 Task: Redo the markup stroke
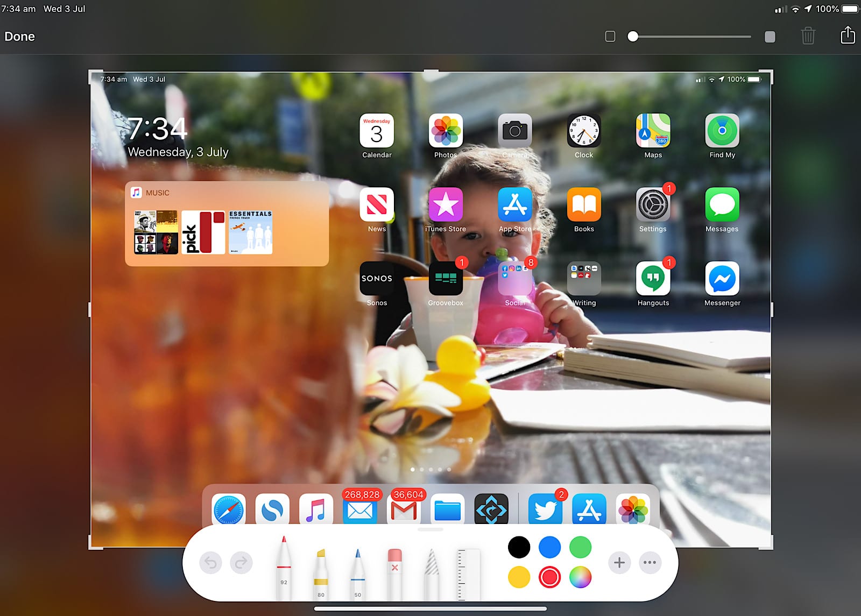(x=241, y=563)
